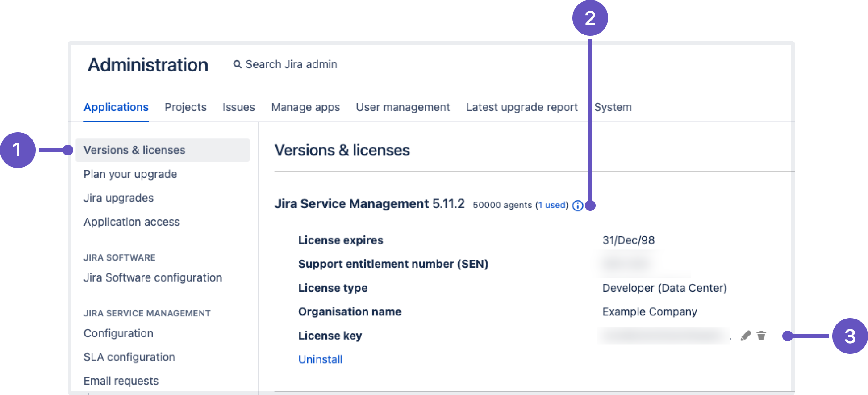Open Application access settings

(x=132, y=222)
